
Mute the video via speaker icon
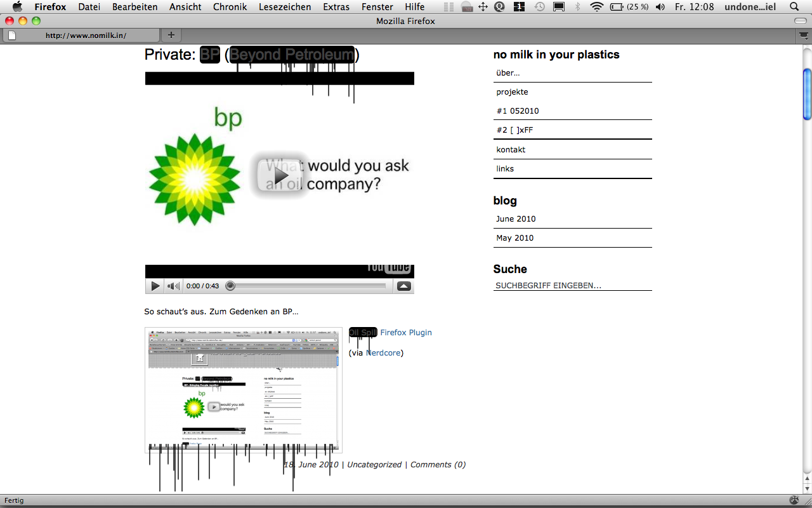173,286
